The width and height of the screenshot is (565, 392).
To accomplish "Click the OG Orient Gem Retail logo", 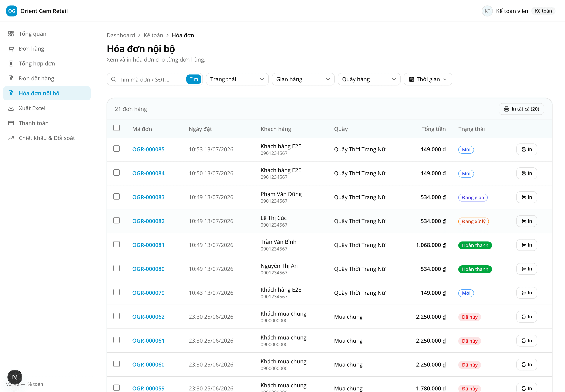I will pos(12,11).
